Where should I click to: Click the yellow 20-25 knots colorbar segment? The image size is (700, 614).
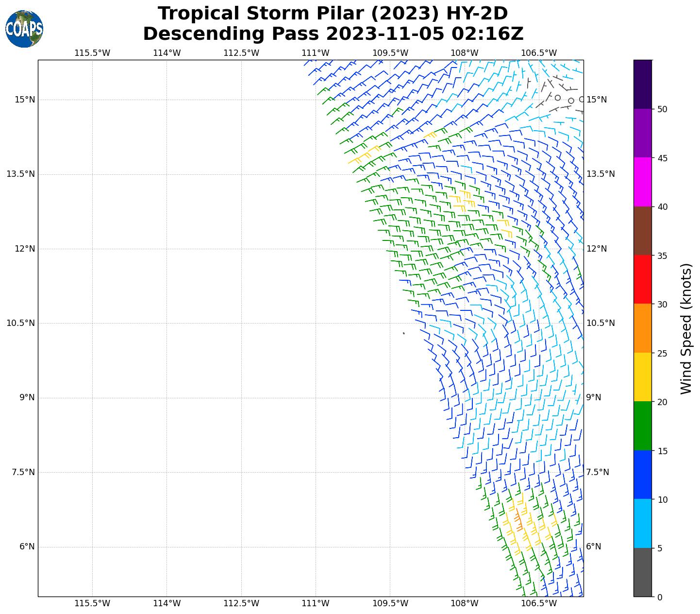[643, 377]
